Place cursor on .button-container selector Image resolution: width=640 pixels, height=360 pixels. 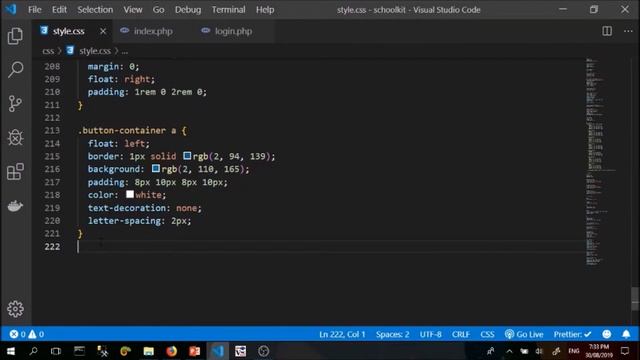(x=122, y=131)
